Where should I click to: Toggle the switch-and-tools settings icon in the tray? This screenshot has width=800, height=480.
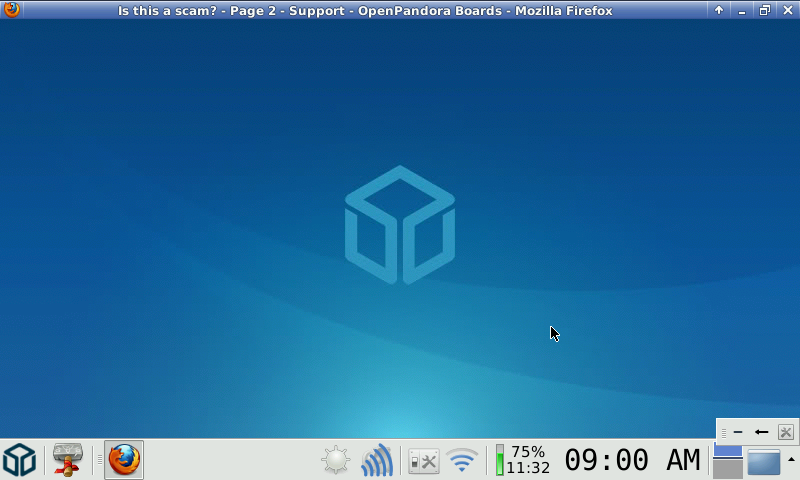(x=424, y=461)
